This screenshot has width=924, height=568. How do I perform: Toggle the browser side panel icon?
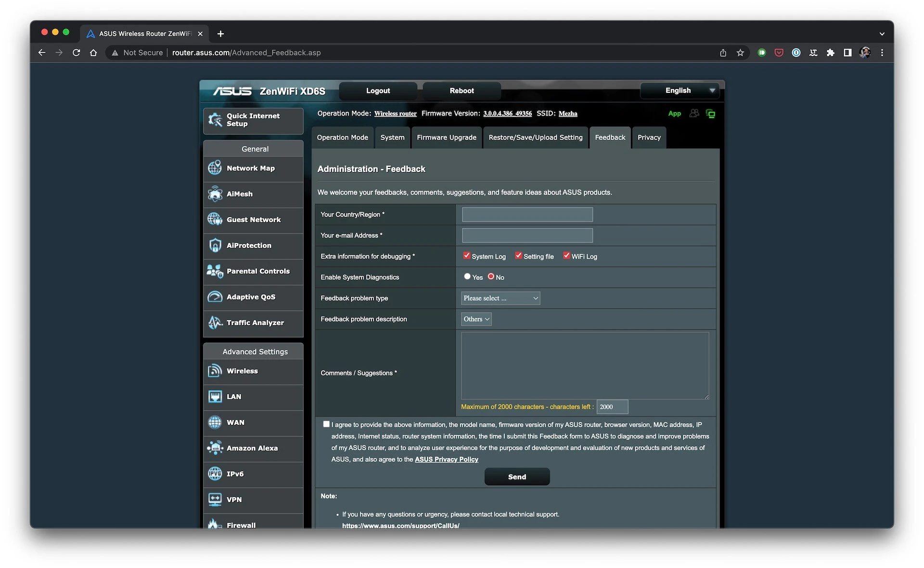[847, 52]
